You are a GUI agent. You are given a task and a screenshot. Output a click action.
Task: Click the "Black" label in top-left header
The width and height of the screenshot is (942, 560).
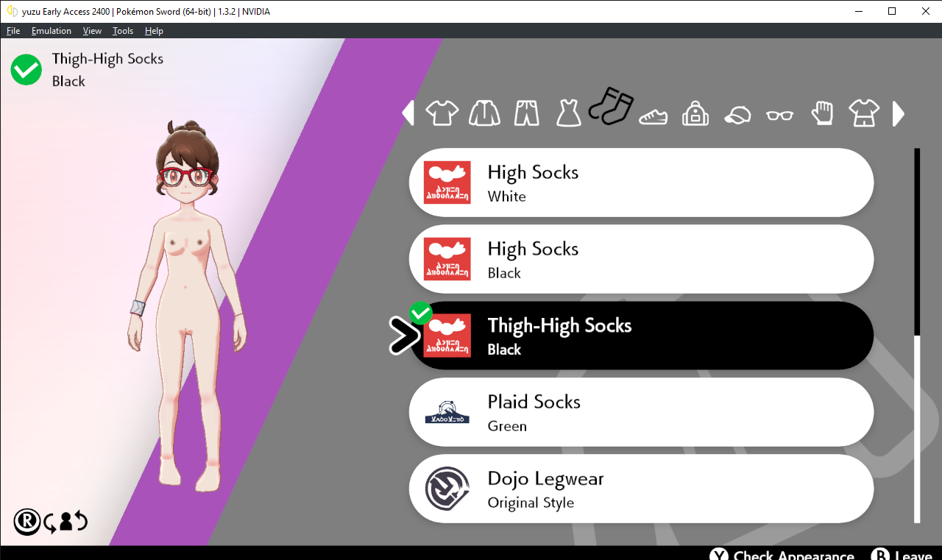click(68, 81)
